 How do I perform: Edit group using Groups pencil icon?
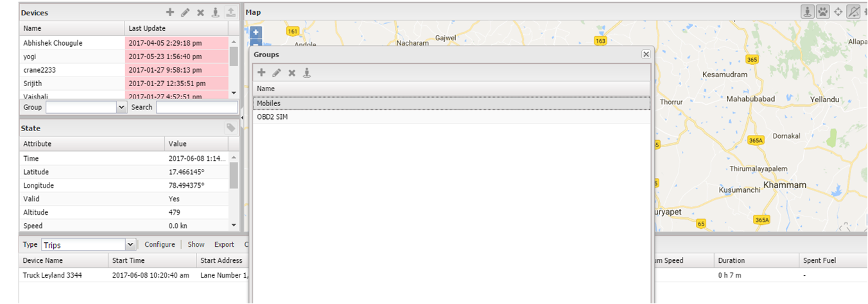coord(277,73)
